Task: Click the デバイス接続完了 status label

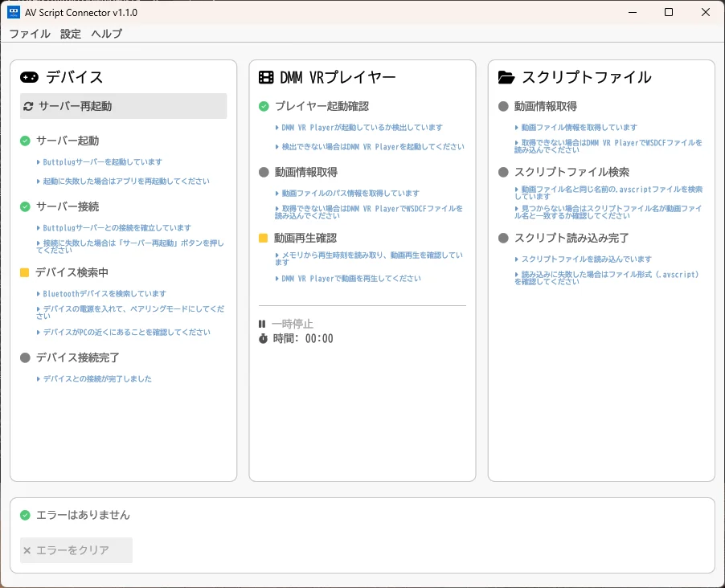Action: point(78,357)
